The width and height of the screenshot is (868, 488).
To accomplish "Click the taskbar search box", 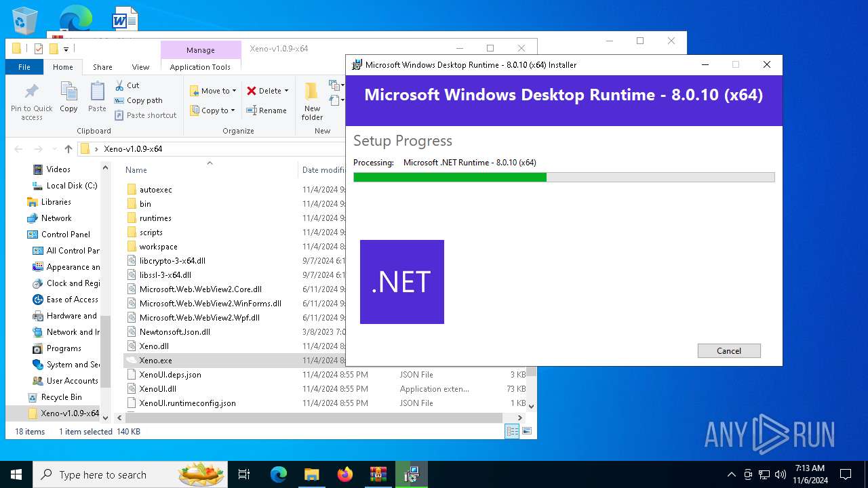I will (132, 474).
